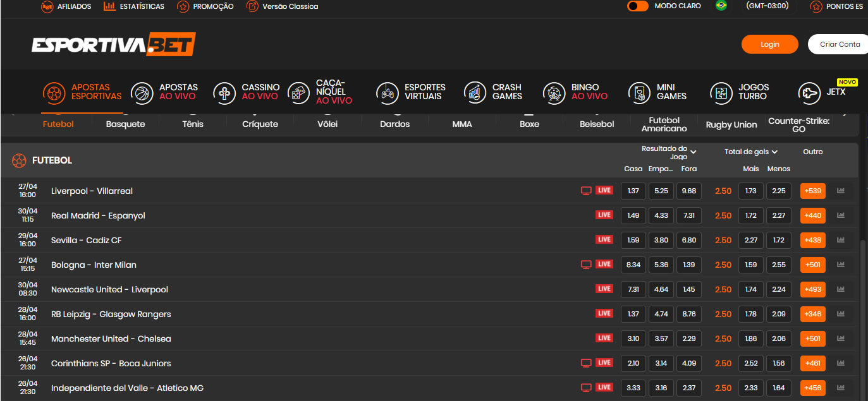Click the LIVE badge for RB Leipzig - Glasgow Rangers

pos(604,313)
